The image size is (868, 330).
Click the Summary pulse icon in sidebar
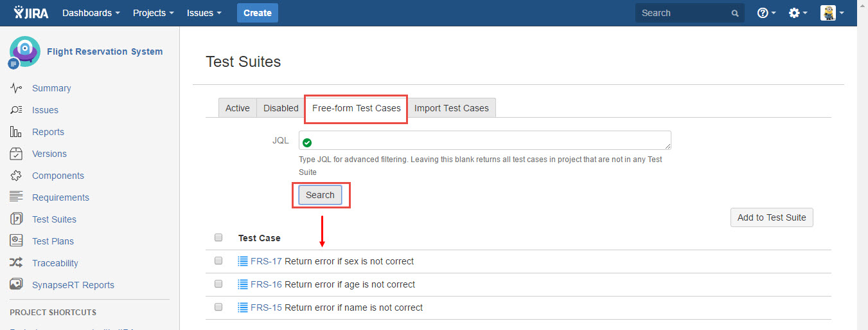pyautogui.click(x=17, y=88)
